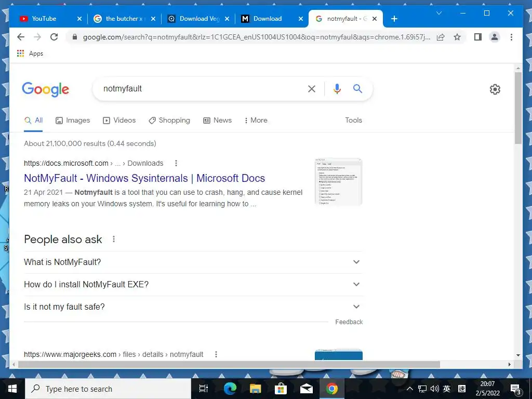Open the taskbar clock and date
The height and width of the screenshot is (399, 532).
(487, 389)
